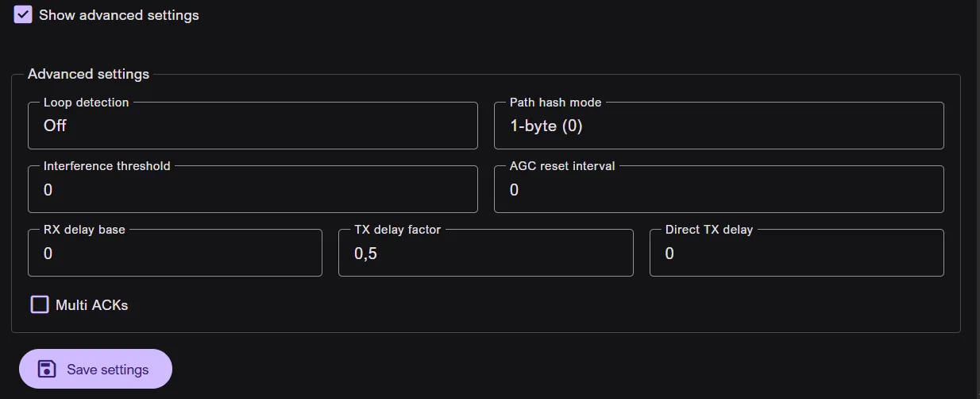
Task: Click the Path hash mode field label
Action: 555,103
